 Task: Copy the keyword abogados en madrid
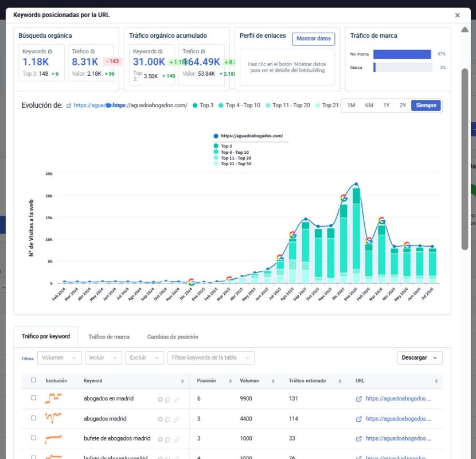pos(167,400)
